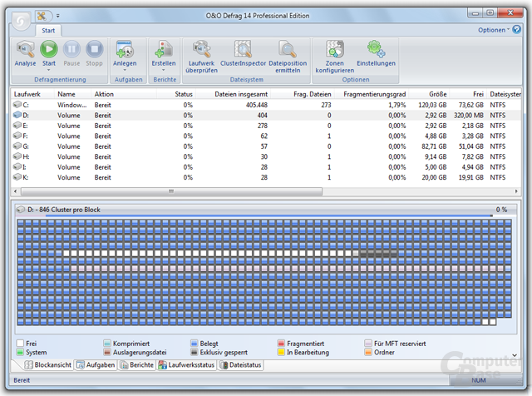Open the Optionen dropdown menu
532x396 pixels.
[x=494, y=30]
